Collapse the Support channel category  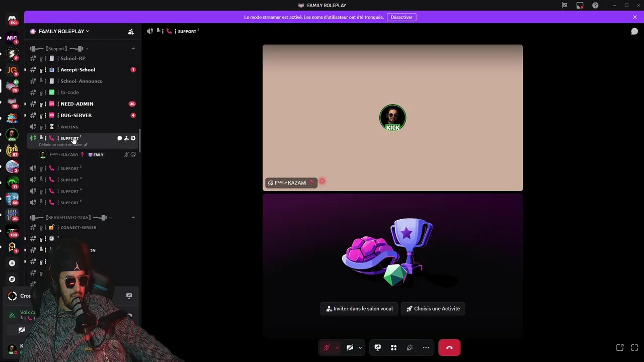click(59, 49)
